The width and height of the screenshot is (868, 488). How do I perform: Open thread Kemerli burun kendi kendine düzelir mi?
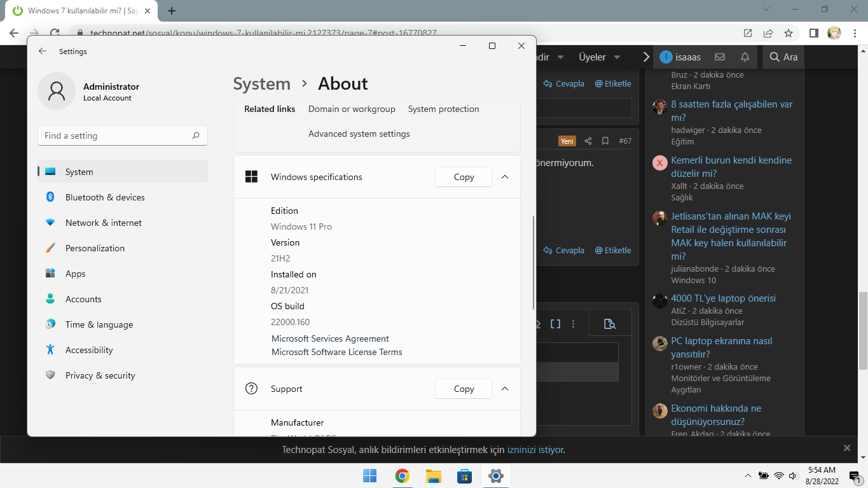pos(731,167)
